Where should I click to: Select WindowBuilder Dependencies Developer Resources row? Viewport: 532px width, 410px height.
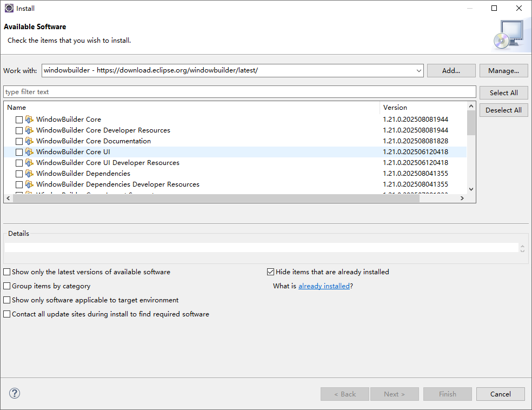[236, 184]
